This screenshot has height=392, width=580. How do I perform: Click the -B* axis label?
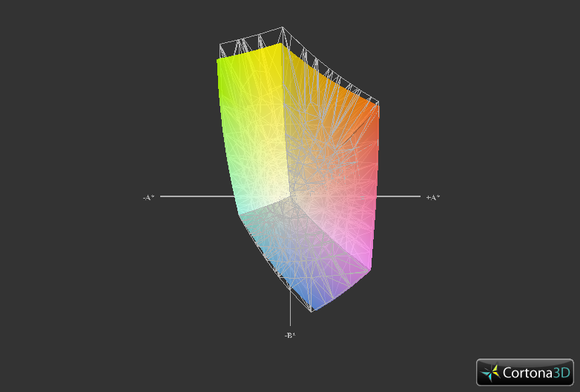(x=290, y=336)
